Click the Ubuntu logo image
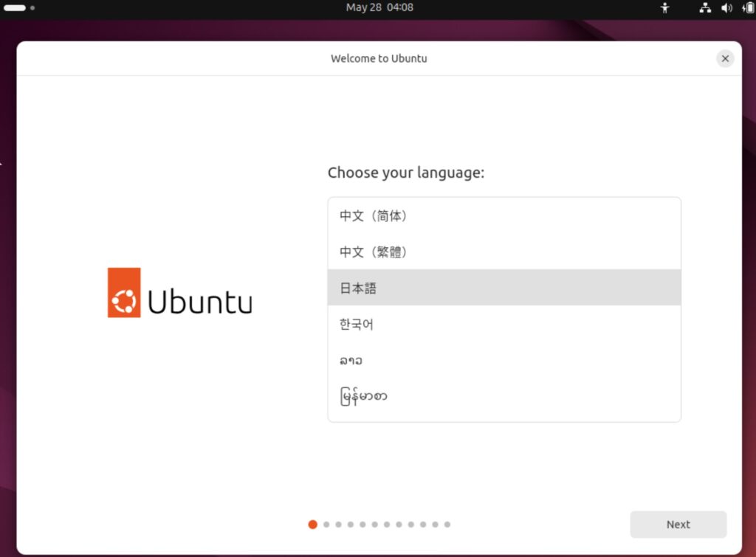This screenshot has width=756, height=557. point(179,293)
